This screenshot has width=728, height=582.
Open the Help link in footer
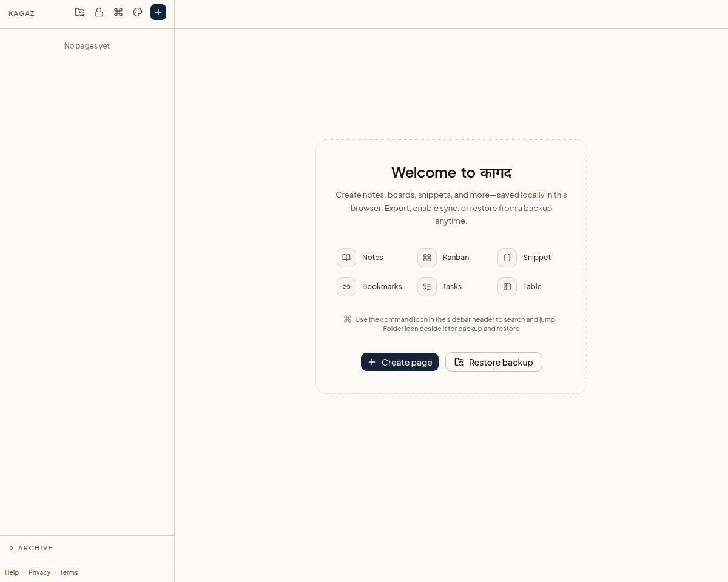(x=12, y=572)
